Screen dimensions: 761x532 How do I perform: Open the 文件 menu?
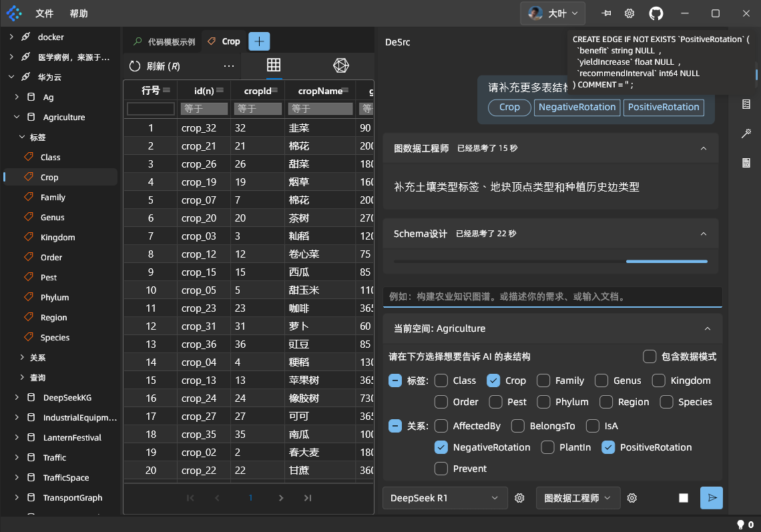[44, 13]
